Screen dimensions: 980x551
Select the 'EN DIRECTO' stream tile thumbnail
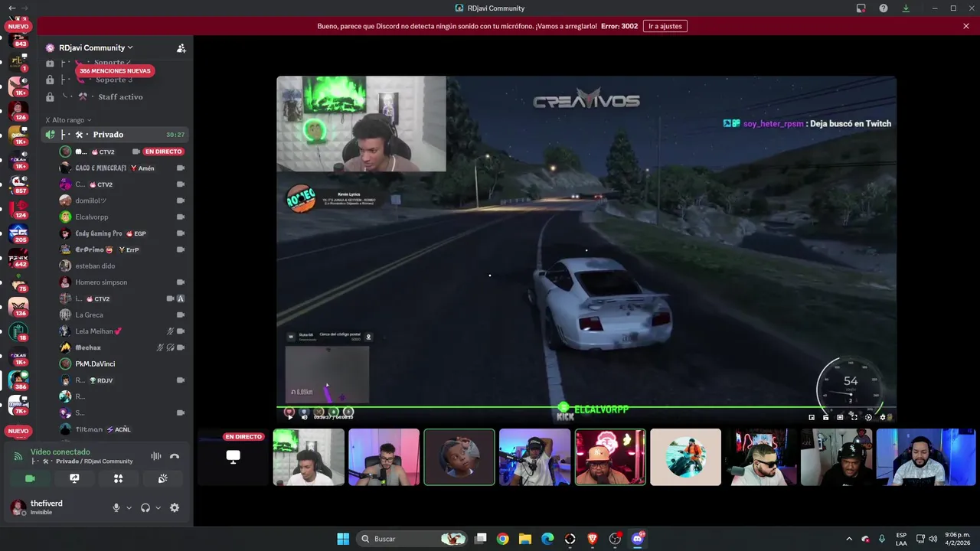233,457
